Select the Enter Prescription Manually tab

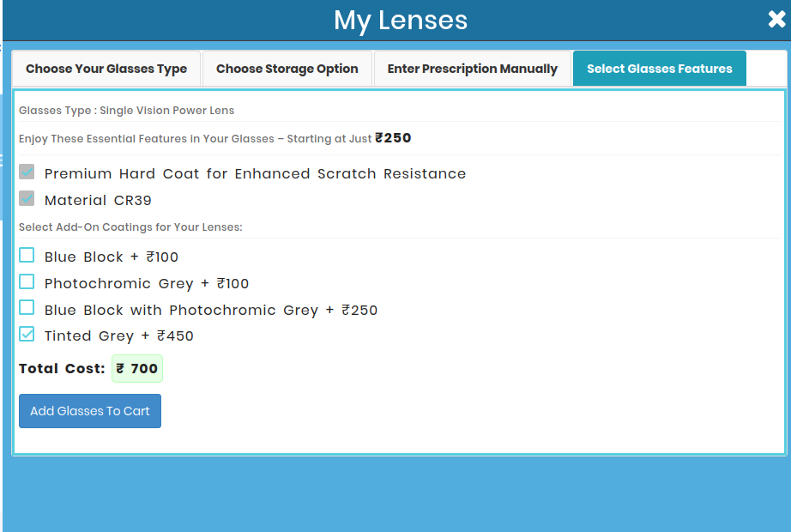pos(472,68)
